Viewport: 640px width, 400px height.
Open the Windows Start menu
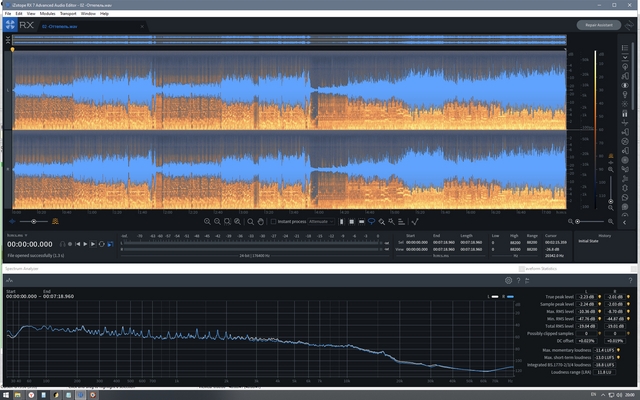pyautogui.click(x=6, y=394)
